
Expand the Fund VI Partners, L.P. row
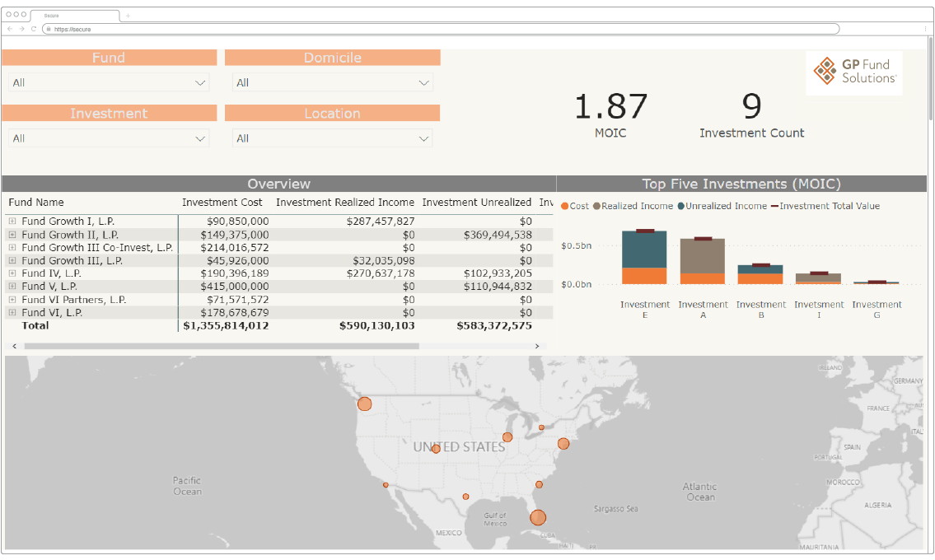pyautogui.click(x=12, y=300)
